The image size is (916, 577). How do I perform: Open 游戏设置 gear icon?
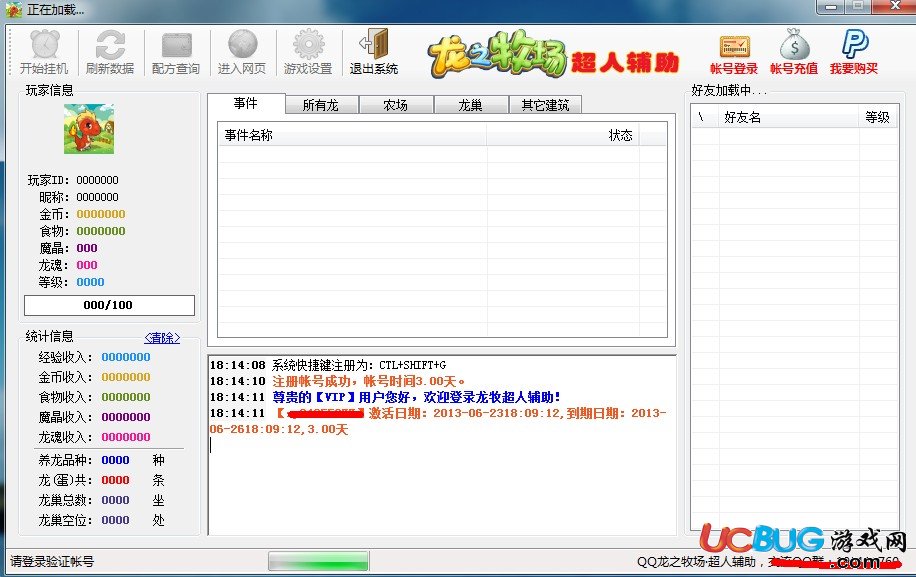(308, 44)
